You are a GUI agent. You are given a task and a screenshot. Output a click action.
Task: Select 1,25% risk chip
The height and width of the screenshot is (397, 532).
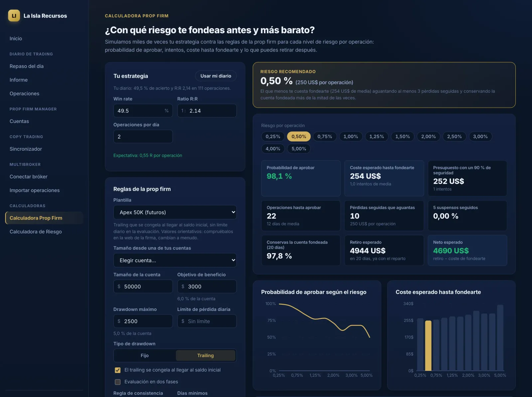[377, 137]
